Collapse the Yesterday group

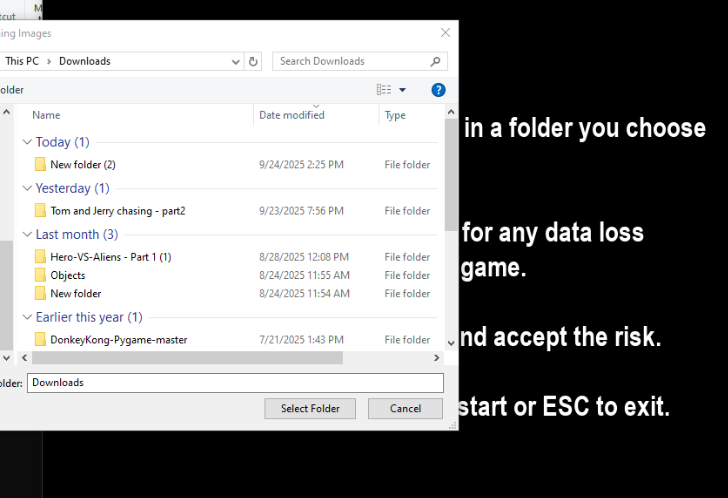[27, 188]
